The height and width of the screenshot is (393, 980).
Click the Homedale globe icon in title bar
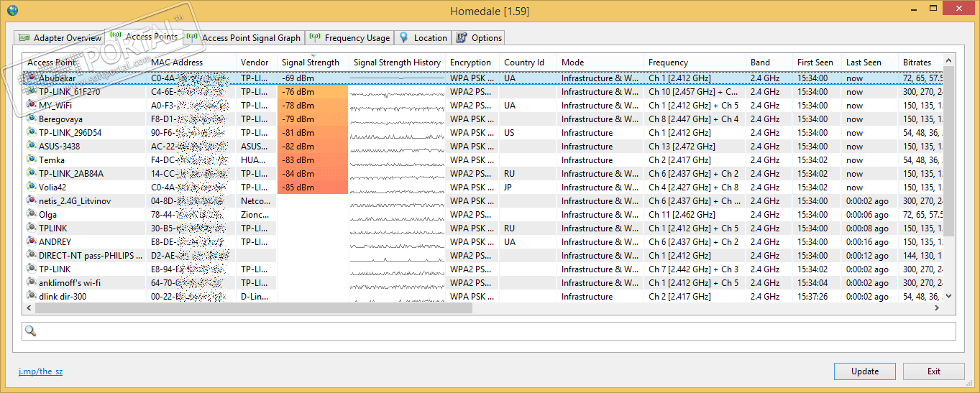12,10
